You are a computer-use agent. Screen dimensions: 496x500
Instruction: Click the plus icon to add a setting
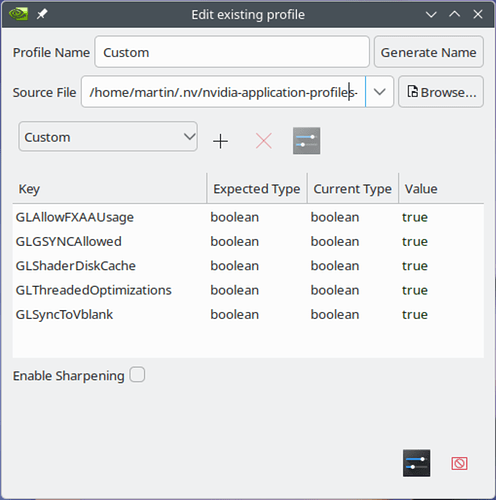pyautogui.click(x=220, y=141)
